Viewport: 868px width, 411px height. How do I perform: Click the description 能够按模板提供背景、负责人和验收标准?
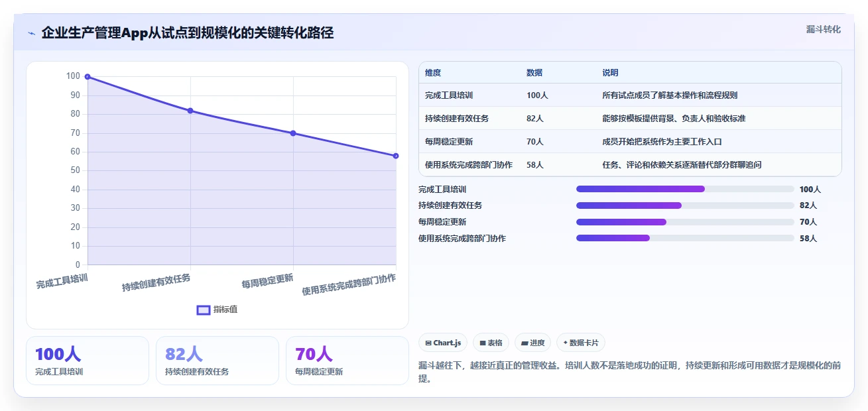click(674, 119)
